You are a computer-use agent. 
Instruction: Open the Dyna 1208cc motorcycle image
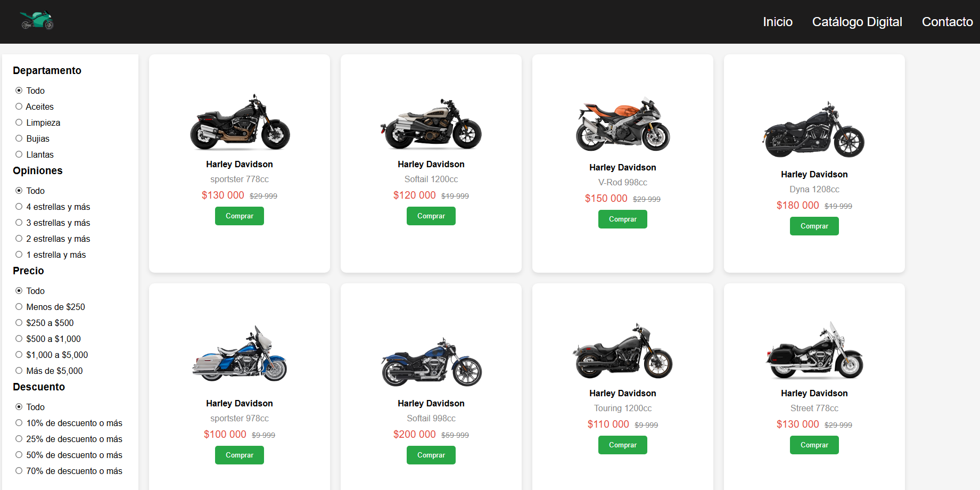pos(814,130)
